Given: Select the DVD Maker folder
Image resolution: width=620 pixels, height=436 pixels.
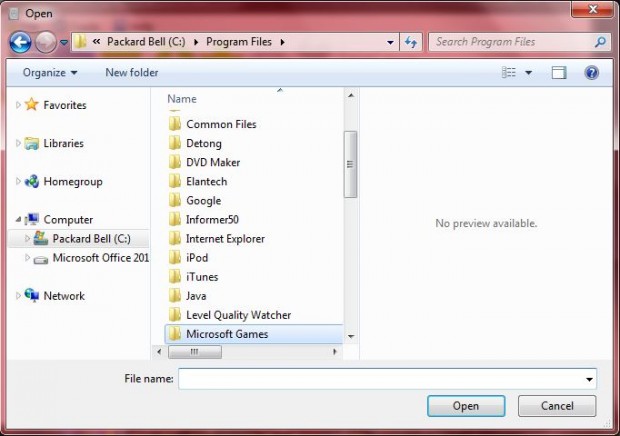Looking at the screenshot, I should pos(213,162).
